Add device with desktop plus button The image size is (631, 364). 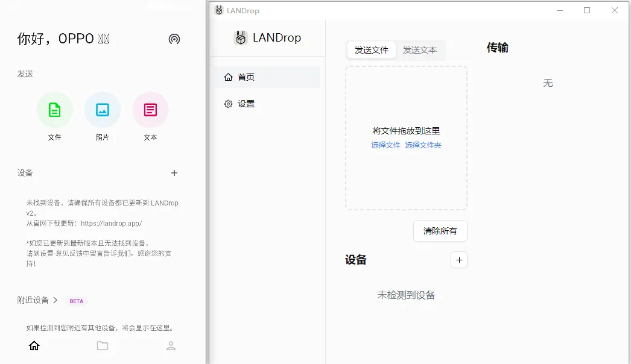pyautogui.click(x=459, y=260)
